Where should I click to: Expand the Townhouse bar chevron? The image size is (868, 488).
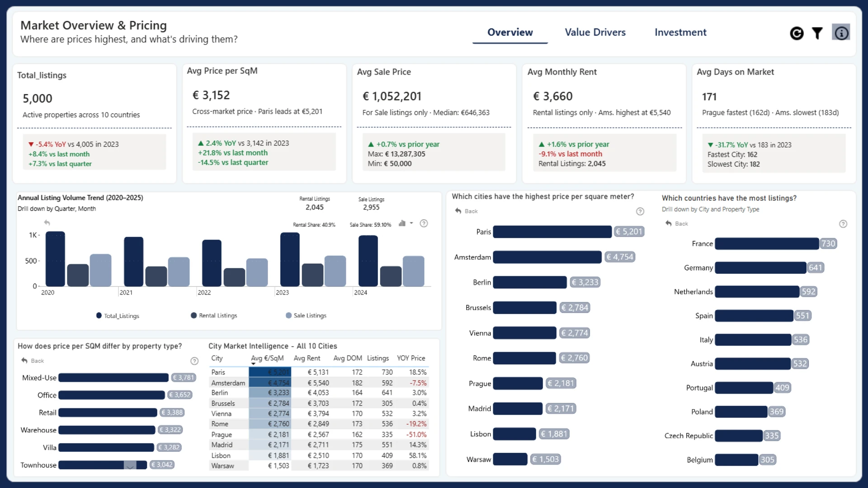pos(130,466)
